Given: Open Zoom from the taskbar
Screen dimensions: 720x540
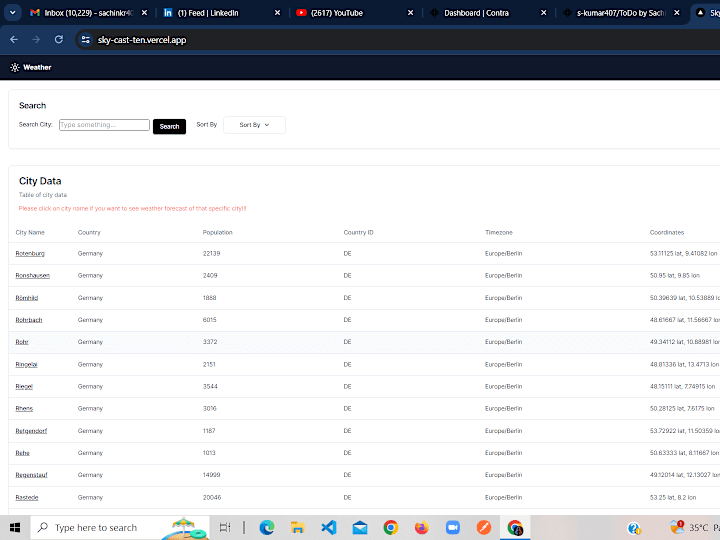Looking at the screenshot, I should pos(453,528).
